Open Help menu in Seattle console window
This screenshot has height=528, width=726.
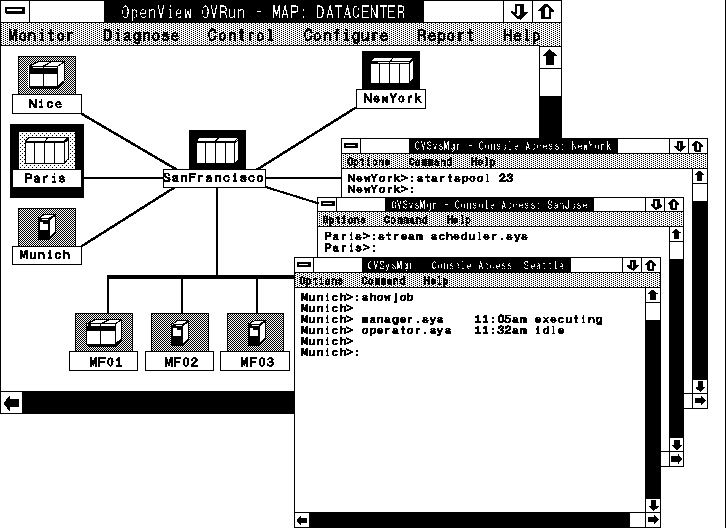point(435,281)
